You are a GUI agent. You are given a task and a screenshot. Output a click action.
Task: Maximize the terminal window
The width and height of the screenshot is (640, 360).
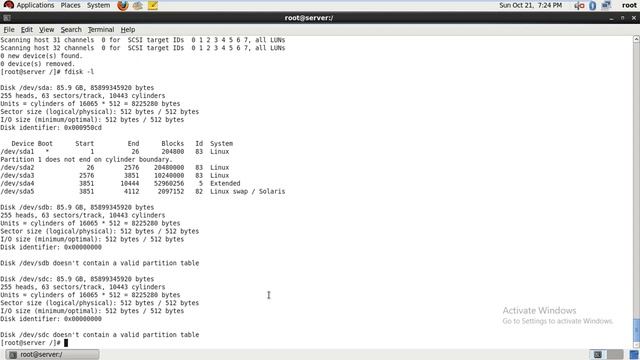click(622, 18)
